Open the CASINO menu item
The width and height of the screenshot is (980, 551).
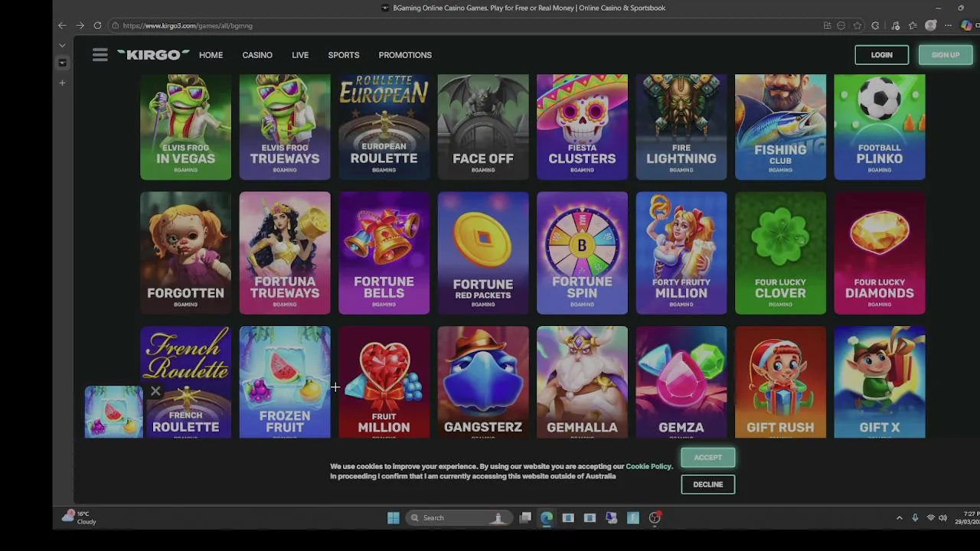point(257,55)
